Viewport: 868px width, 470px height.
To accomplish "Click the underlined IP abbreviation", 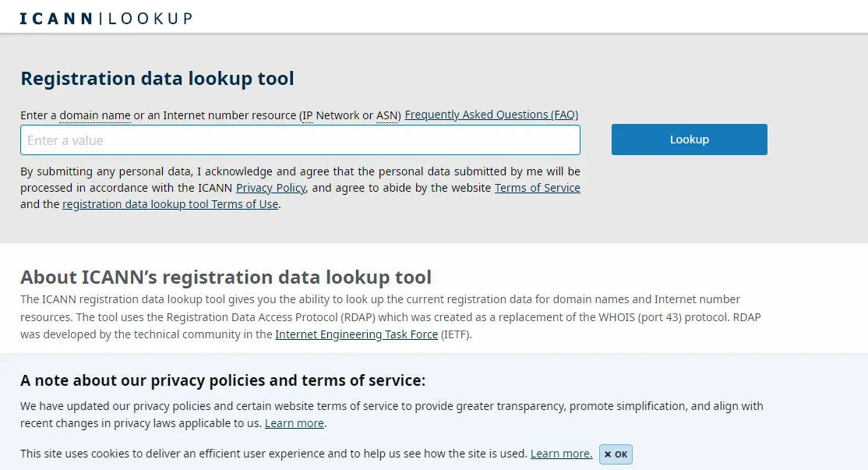I will click(x=307, y=115).
